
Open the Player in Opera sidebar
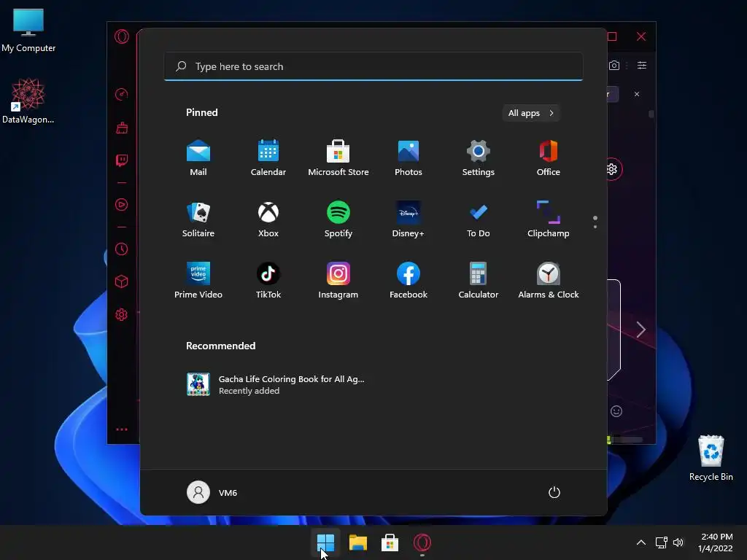click(122, 205)
